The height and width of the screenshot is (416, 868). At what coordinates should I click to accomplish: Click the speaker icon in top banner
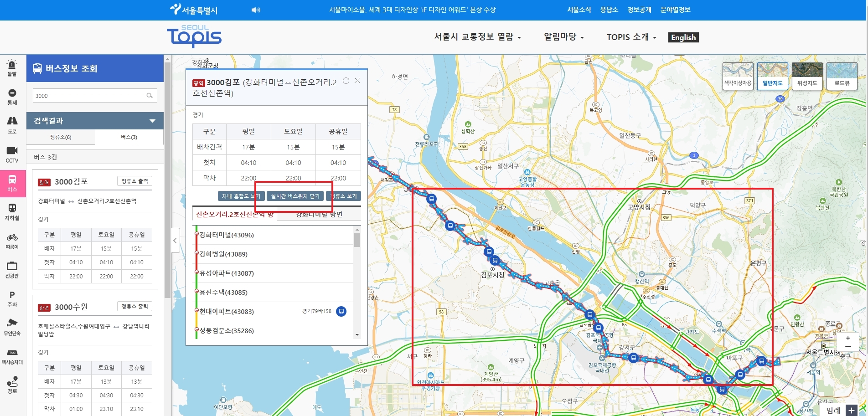(256, 10)
